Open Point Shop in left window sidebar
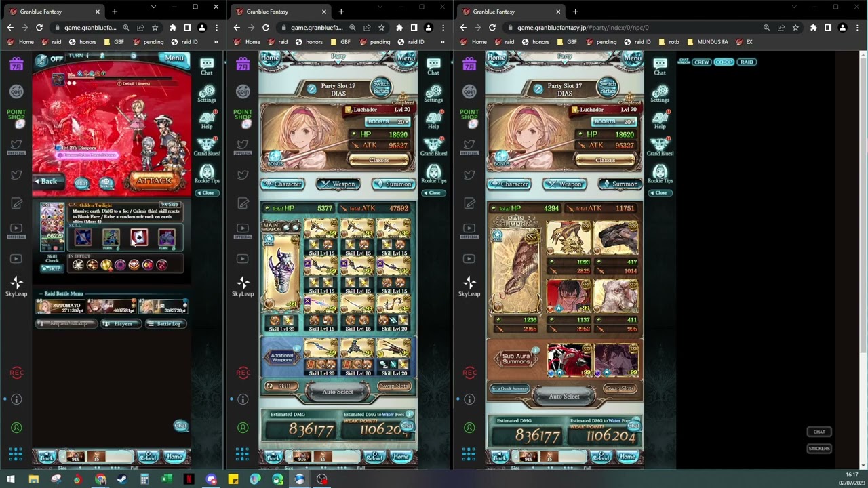Image resolution: width=868 pixels, height=488 pixels. coord(16,118)
